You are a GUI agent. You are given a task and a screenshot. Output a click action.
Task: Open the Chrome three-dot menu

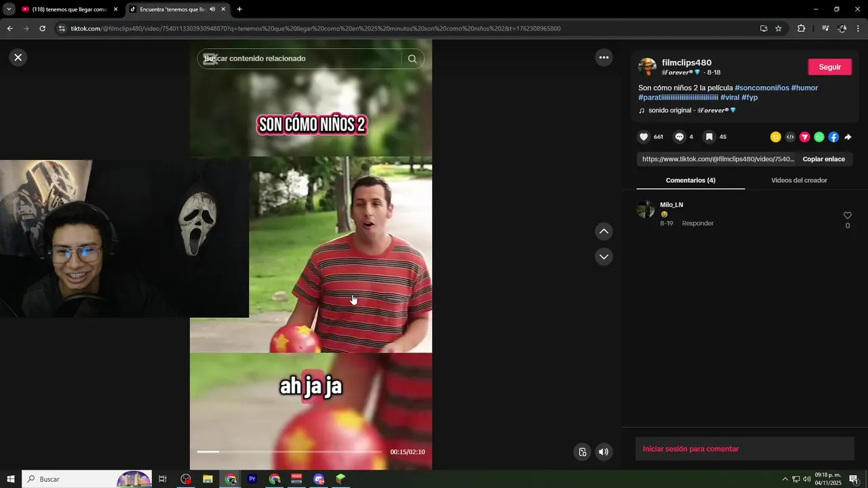[x=859, y=28]
